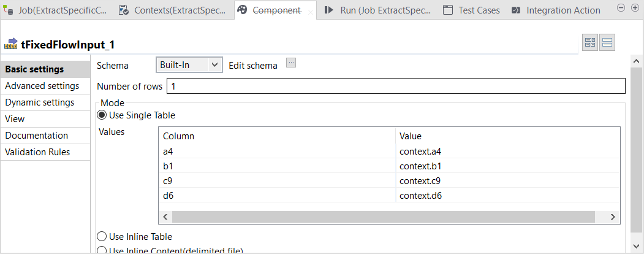Click the stacked rows layout icon
This screenshot has width=644, height=254.
pos(607,42)
